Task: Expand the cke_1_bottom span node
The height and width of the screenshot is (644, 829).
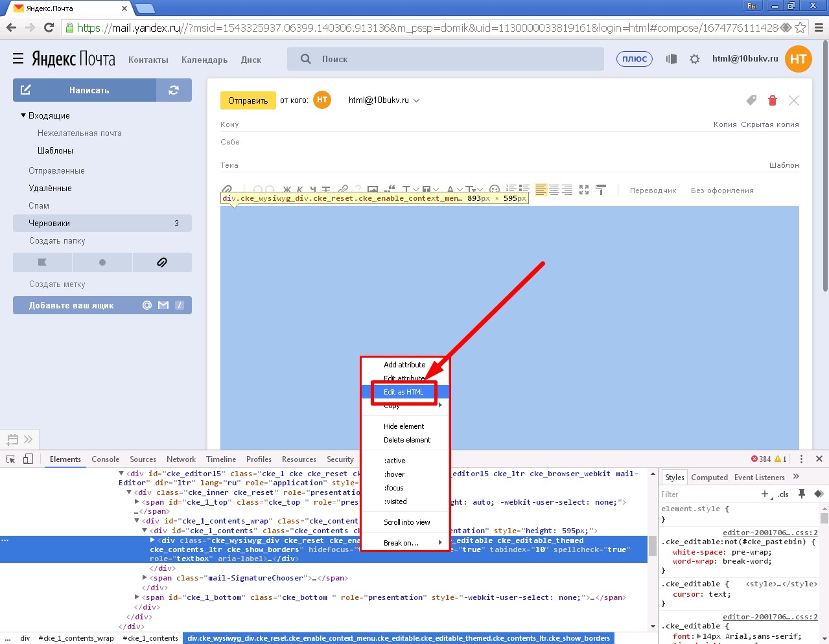Action: (x=137, y=597)
